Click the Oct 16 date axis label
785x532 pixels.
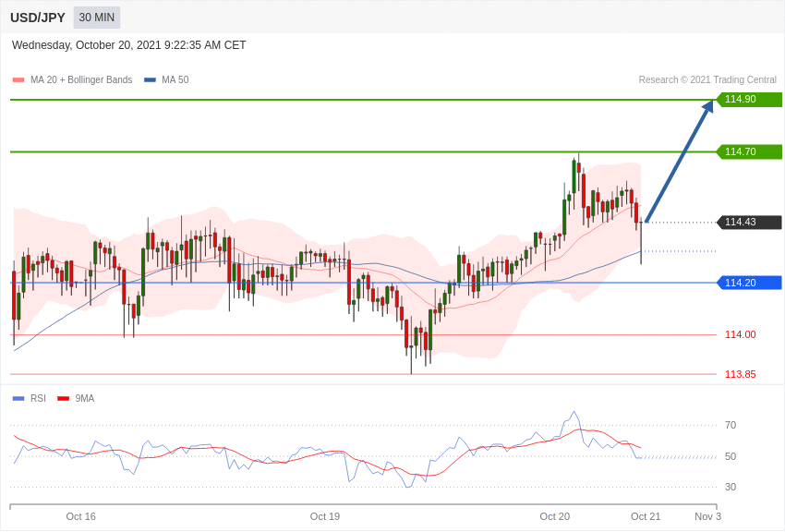[80, 516]
